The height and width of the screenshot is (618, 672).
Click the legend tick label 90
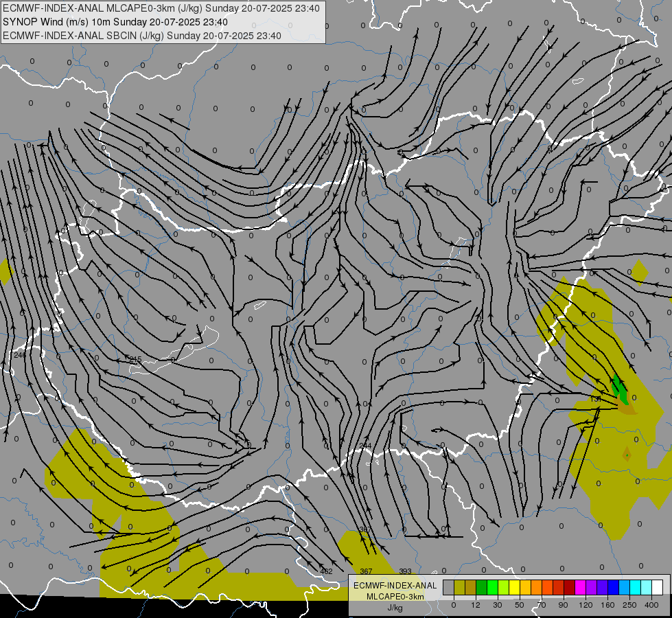[x=563, y=605]
